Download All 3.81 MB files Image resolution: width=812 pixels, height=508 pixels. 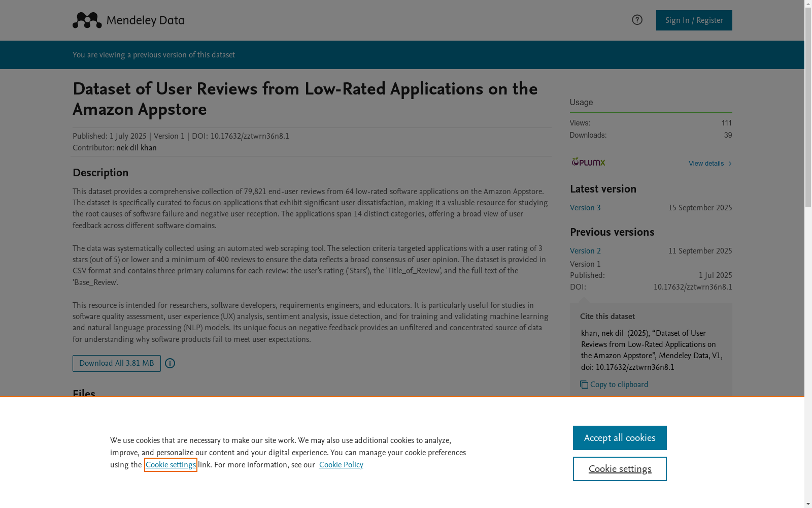(x=117, y=363)
